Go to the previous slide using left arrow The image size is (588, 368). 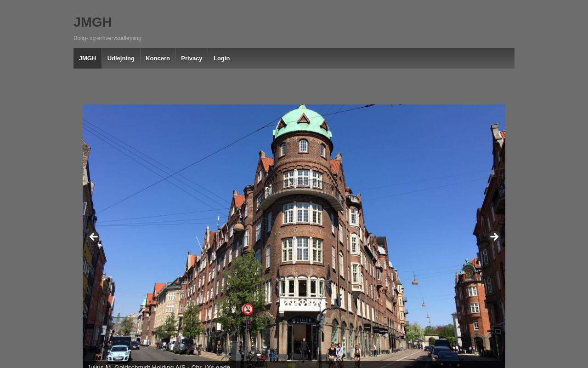[94, 237]
